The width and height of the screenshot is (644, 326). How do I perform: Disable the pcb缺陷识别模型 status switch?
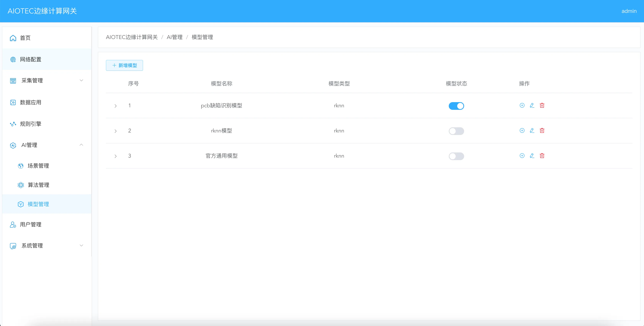[x=456, y=106]
